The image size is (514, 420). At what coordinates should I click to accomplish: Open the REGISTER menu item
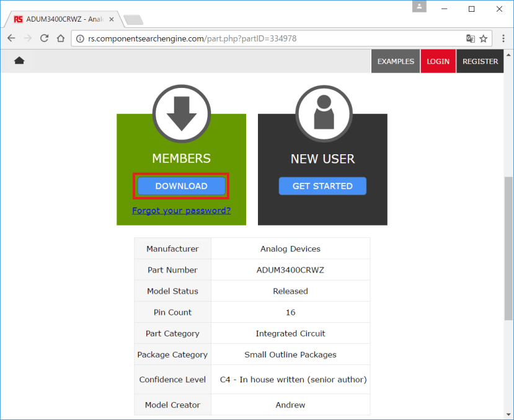[480, 61]
